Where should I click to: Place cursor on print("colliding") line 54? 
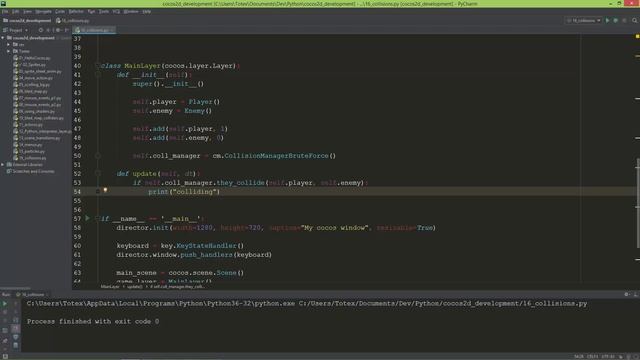(x=184, y=191)
